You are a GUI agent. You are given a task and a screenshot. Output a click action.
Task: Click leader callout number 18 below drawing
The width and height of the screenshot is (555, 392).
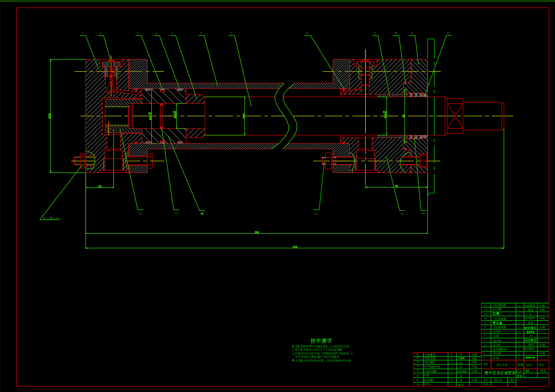tap(140, 214)
